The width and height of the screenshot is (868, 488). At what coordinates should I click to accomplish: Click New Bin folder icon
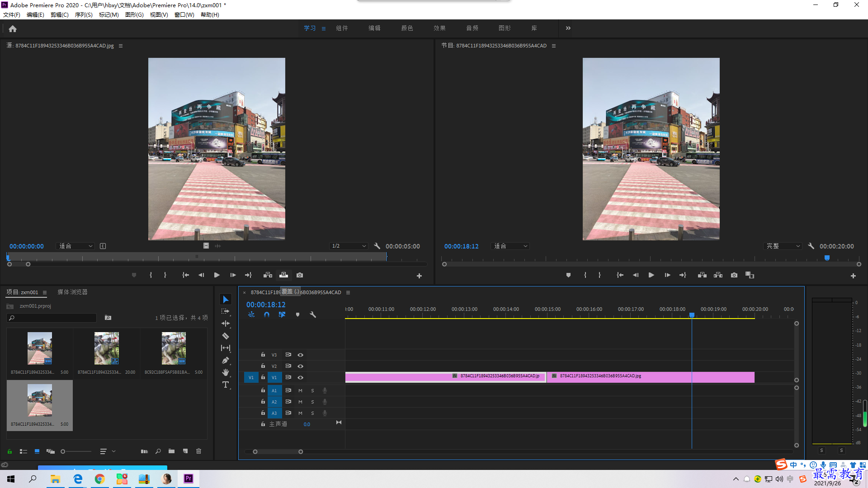[171, 451]
